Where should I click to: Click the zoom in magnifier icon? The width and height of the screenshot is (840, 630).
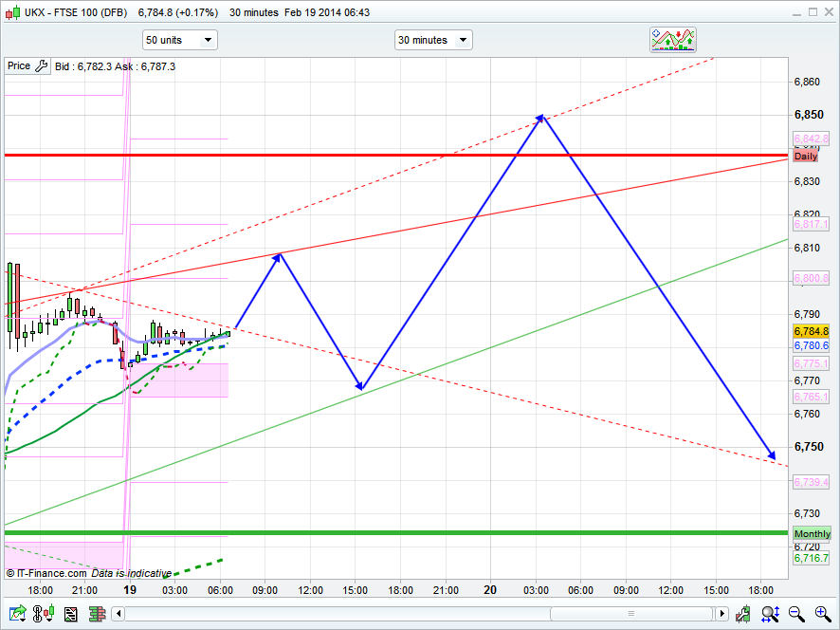click(822, 614)
